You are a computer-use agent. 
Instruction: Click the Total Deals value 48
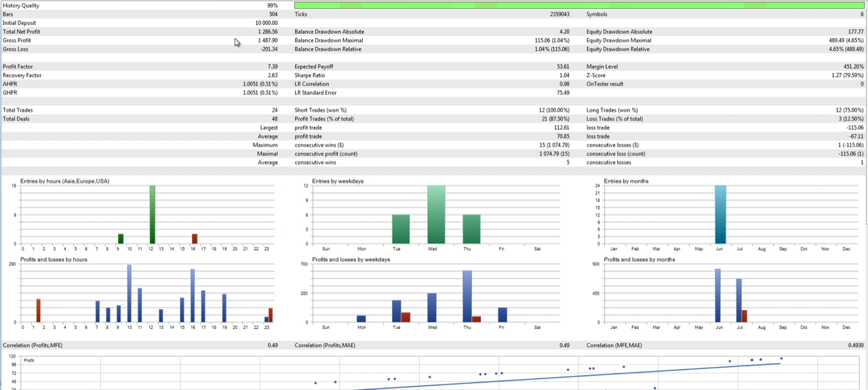[x=275, y=119]
